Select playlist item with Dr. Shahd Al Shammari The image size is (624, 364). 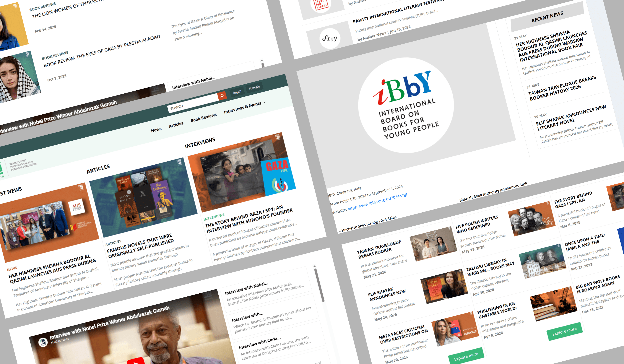click(247, 317)
